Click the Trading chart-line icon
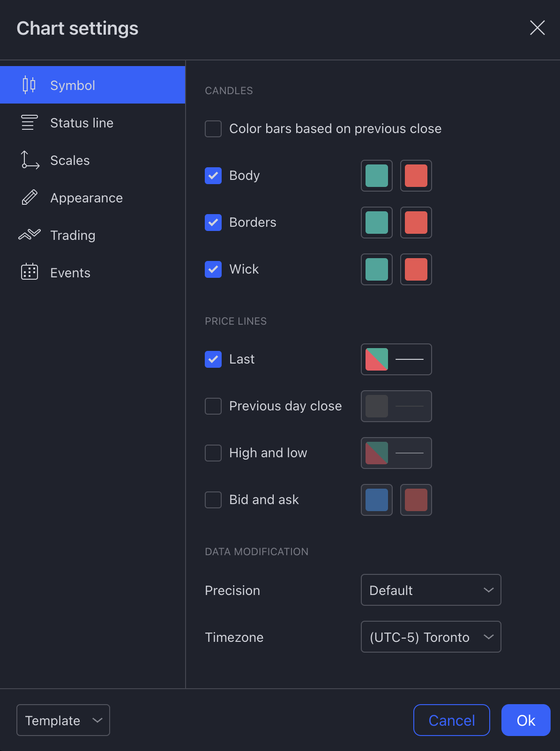The height and width of the screenshot is (751, 560). click(x=30, y=235)
